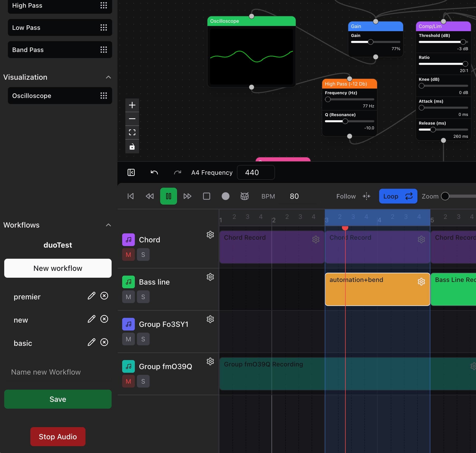Click the undo arrow icon
This screenshot has height=453, width=476.
tap(154, 172)
